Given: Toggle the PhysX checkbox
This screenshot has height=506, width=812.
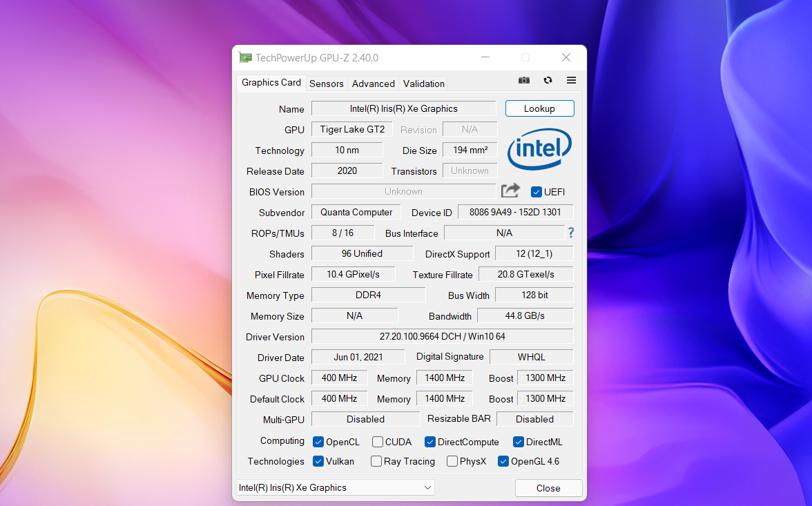Looking at the screenshot, I should tap(452, 461).
